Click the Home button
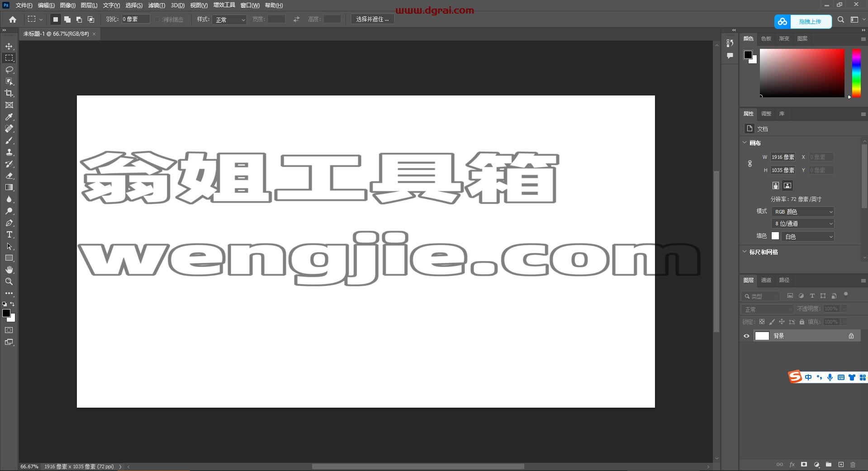 (13, 19)
